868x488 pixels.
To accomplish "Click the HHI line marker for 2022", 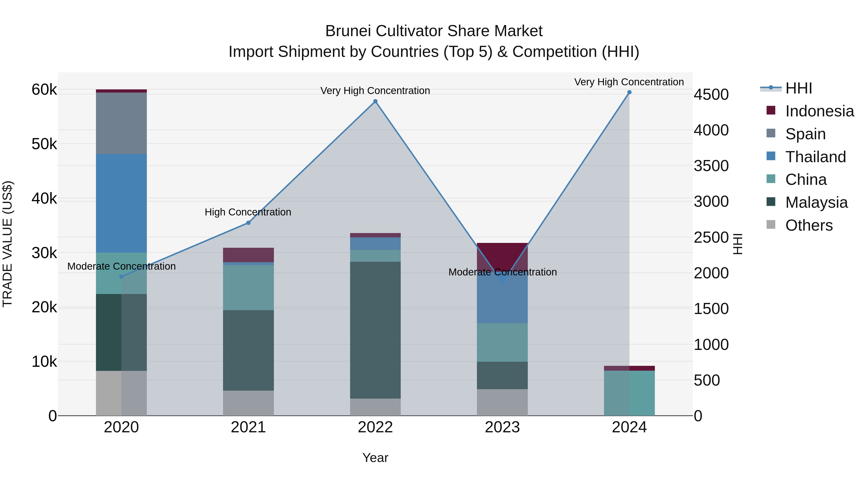I will (x=375, y=101).
